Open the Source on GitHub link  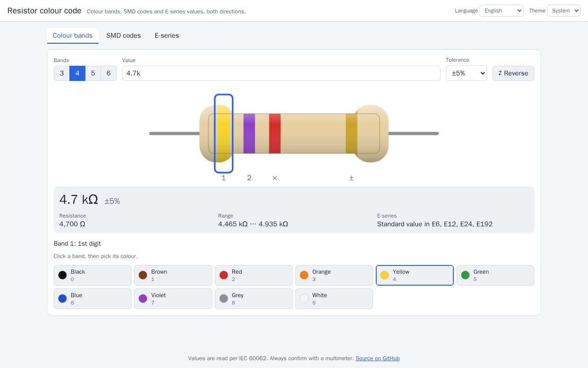click(x=378, y=358)
